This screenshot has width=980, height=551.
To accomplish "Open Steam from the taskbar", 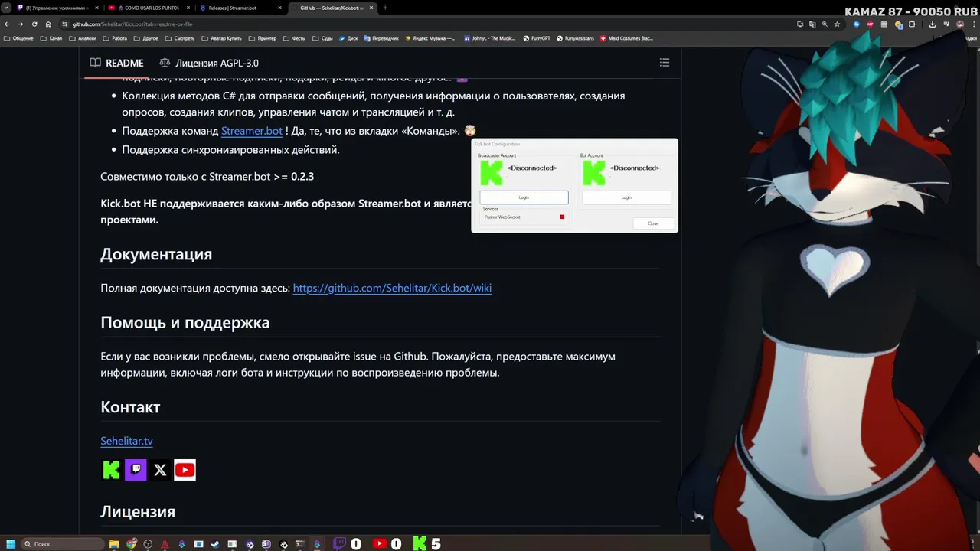I will (x=215, y=544).
